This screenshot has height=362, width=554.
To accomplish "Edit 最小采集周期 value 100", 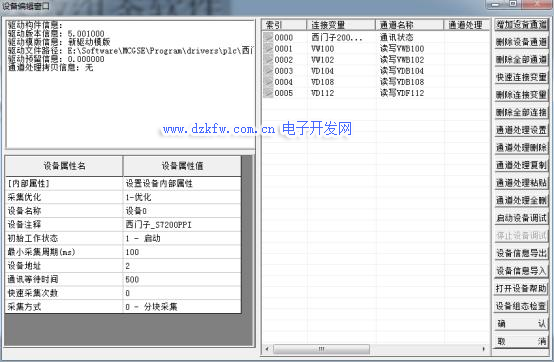I will point(182,252).
